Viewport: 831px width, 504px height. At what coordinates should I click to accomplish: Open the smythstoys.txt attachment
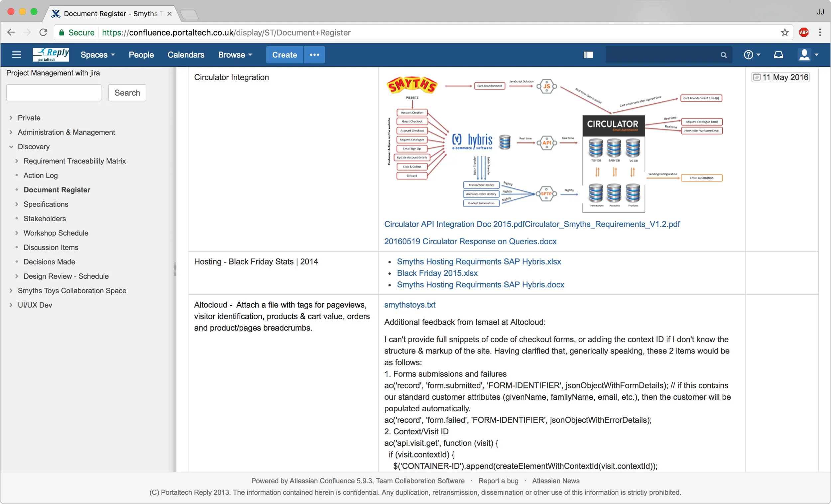point(410,305)
